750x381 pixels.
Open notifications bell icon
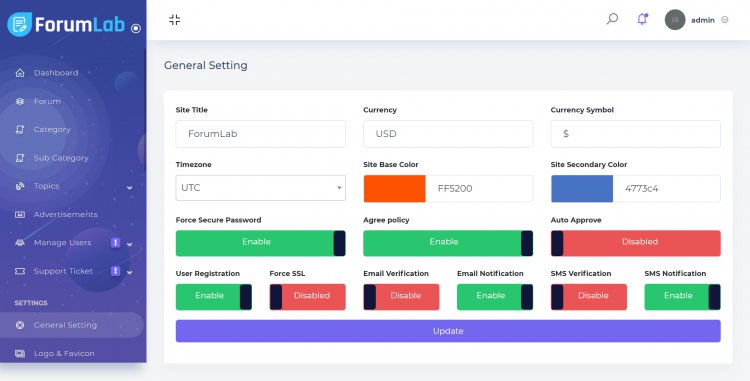pos(642,19)
